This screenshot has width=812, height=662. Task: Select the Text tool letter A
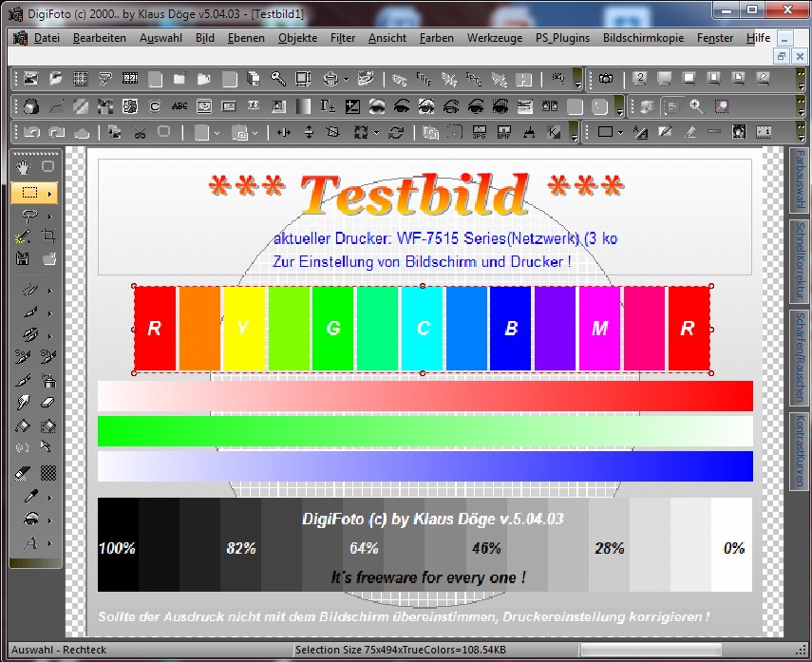click(x=30, y=543)
